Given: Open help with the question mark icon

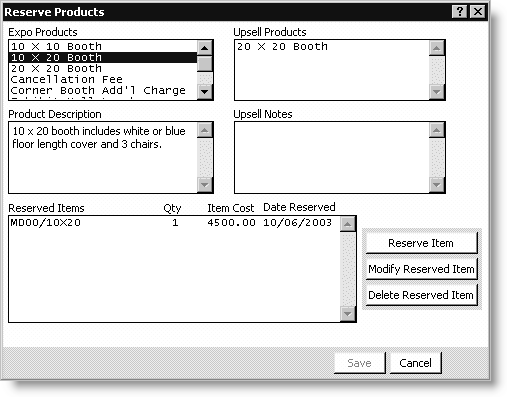Looking at the screenshot, I should [x=460, y=12].
